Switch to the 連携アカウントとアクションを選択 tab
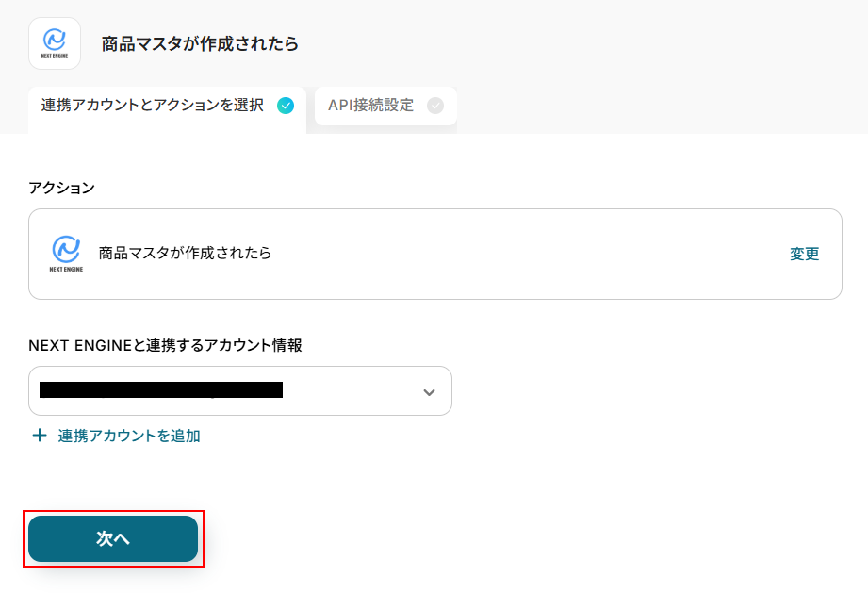The height and width of the screenshot is (610, 868). (153, 106)
